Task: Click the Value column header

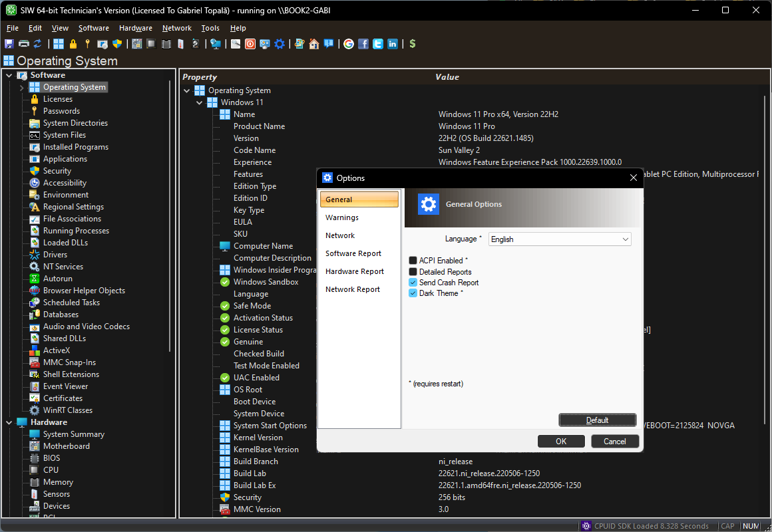Action: click(447, 76)
